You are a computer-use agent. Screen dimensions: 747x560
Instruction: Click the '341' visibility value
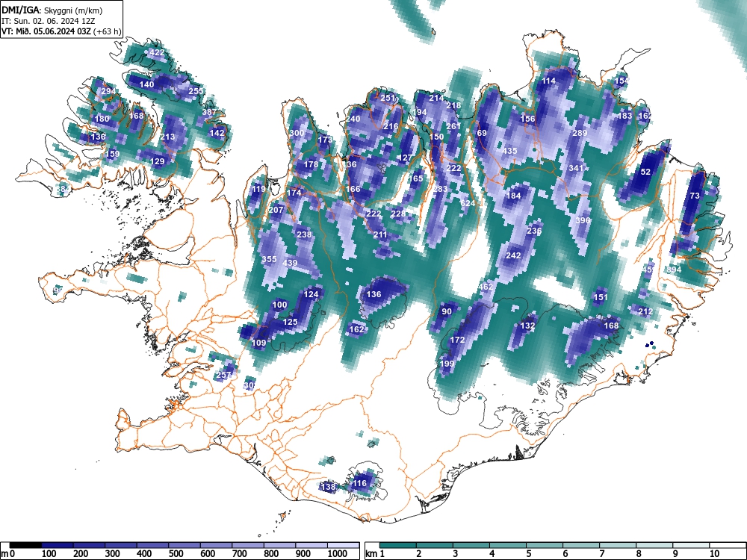[x=576, y=168]
